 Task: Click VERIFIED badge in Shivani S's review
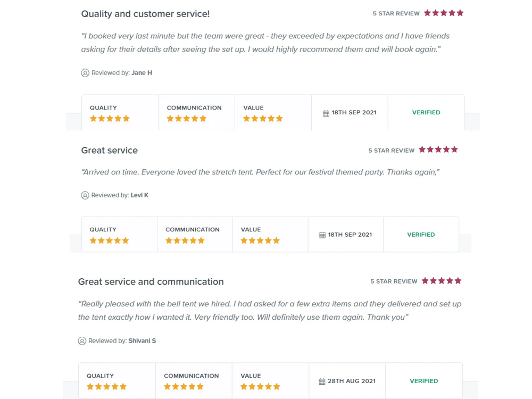(424, 381)
